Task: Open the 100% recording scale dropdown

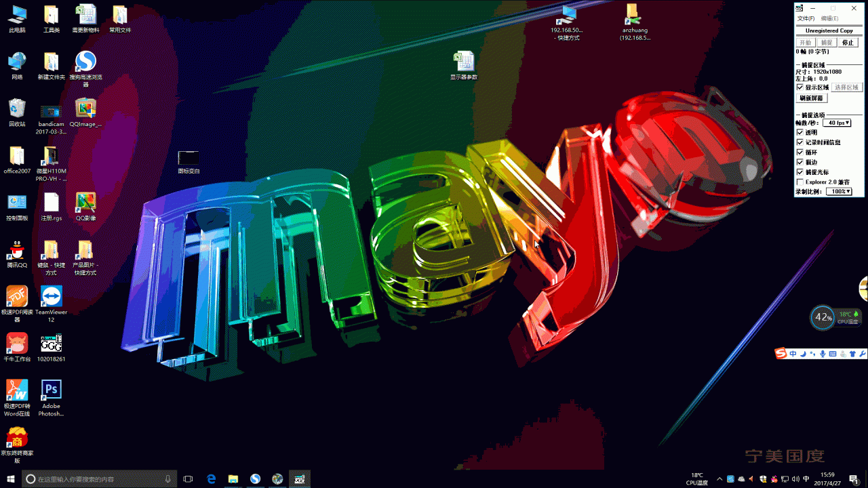Action: click(838, 191)
